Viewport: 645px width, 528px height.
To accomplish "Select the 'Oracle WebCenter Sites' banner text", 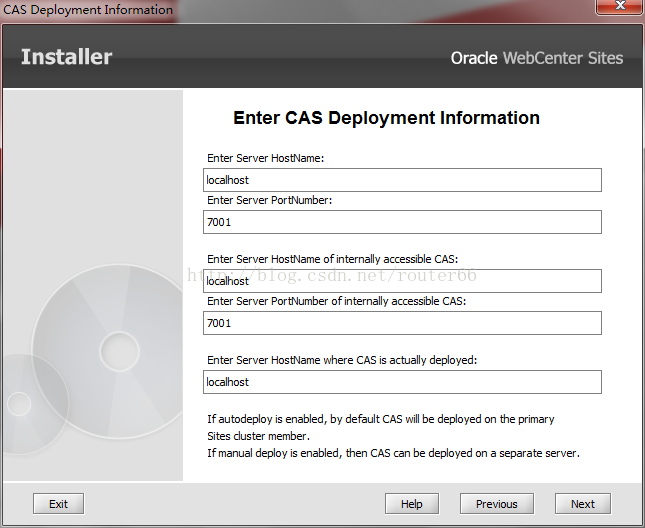I will coord(537,58).
